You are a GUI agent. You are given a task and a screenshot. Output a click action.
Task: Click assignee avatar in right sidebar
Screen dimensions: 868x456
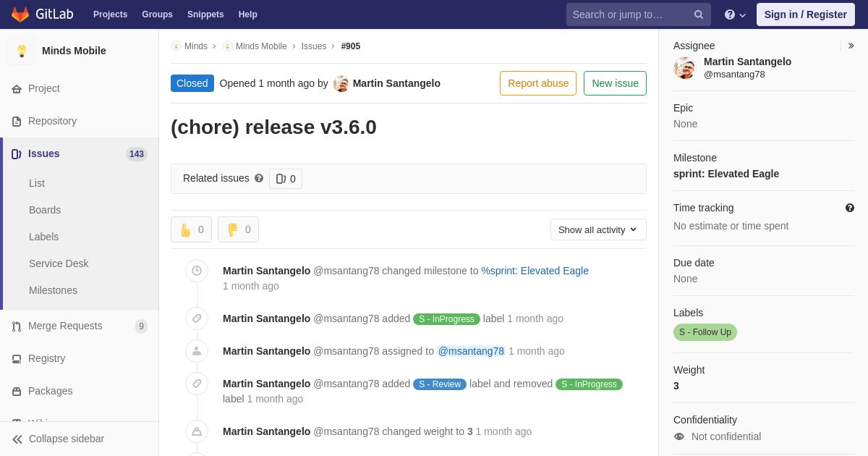[684, 68]
